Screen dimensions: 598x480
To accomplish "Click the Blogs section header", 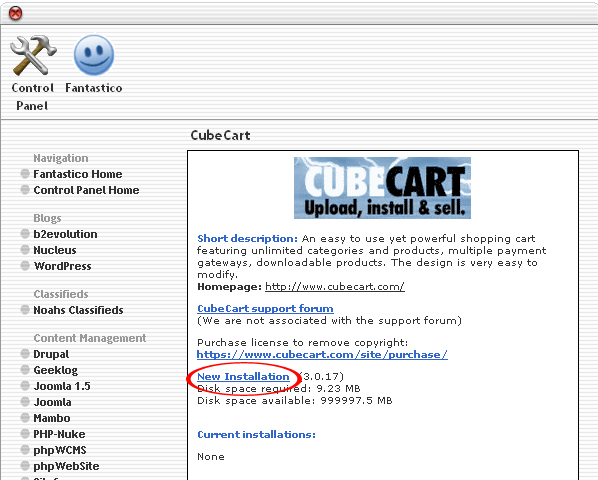I will (x=47, y=218).
